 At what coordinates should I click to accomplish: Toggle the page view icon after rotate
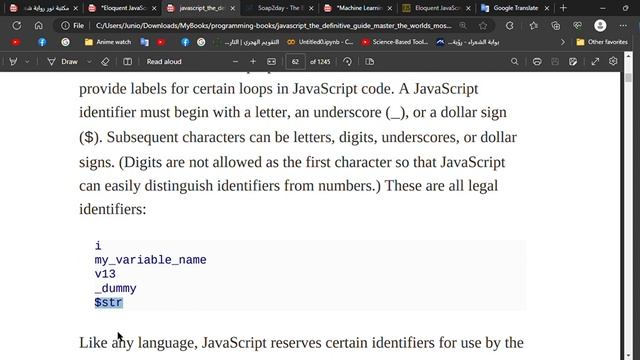(369, 62)
